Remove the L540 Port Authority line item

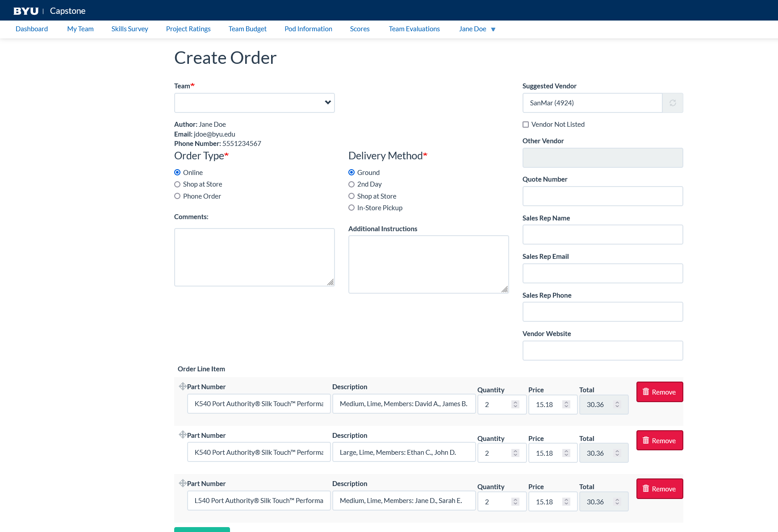point(659,489)
